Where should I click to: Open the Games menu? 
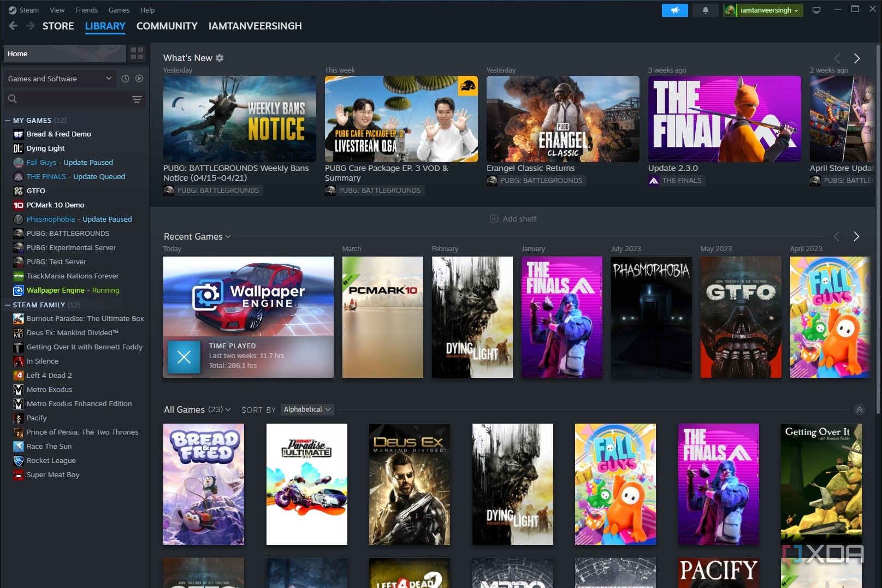119,10
